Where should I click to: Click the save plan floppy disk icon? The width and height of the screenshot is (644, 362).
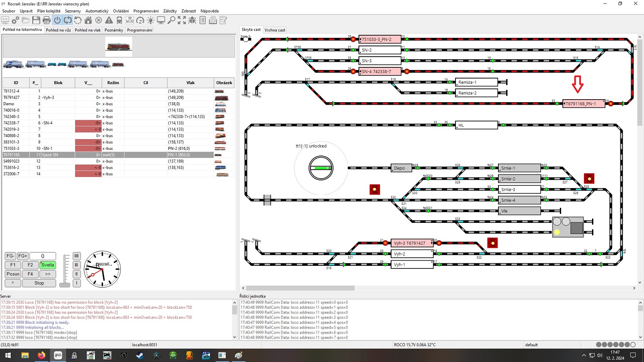coord(36,20)
